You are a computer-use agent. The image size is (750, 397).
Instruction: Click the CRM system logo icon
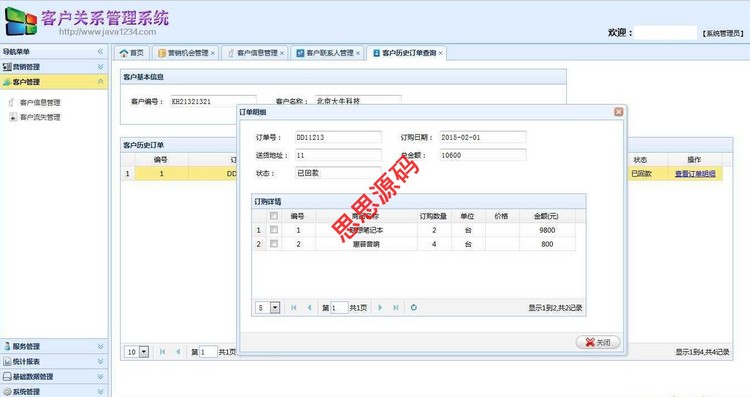[21, 22]
